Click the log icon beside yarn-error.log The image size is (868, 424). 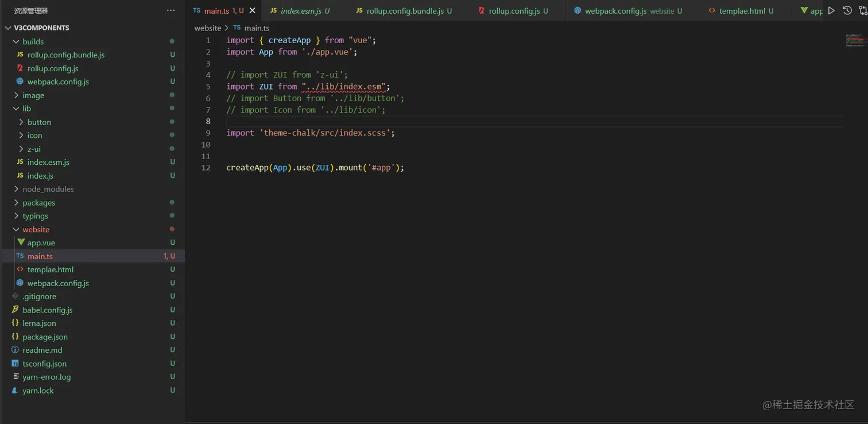[15, 377]
